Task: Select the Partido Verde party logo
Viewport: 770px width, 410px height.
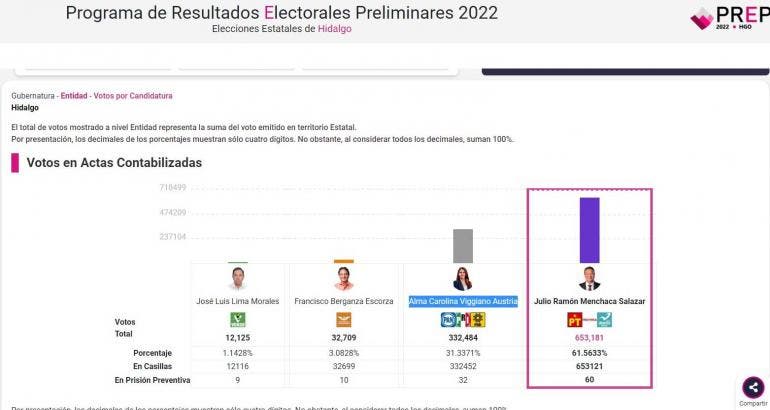Action: pyautogui.click(x=238, y=320)
